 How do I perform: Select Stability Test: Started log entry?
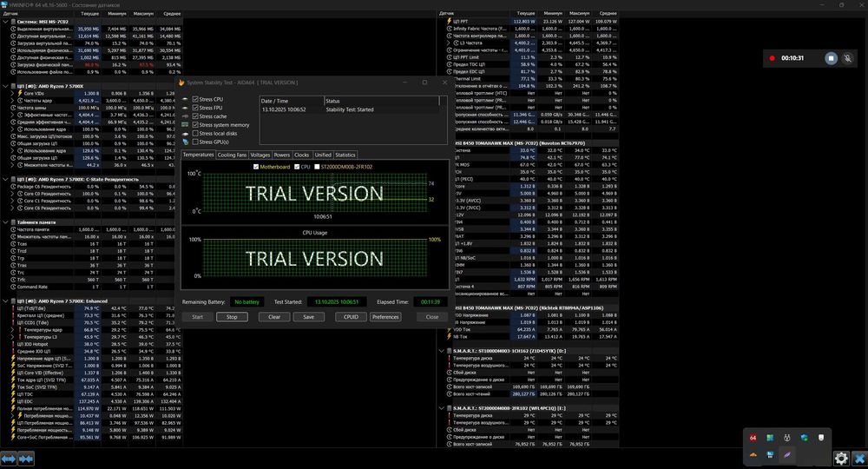coord(350,109)
